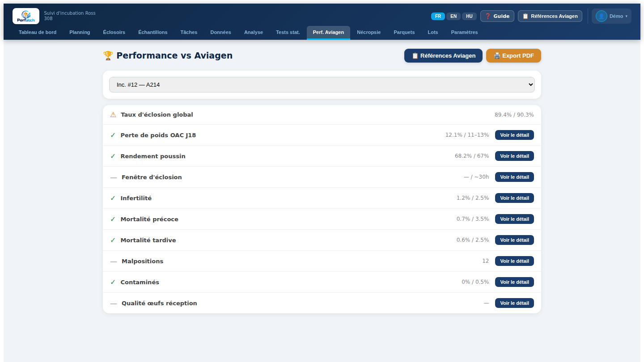Open the incubation selector Inc. #12 — A214
The width and height of the screenshot is (644, 362).
[x=322, y=84]
